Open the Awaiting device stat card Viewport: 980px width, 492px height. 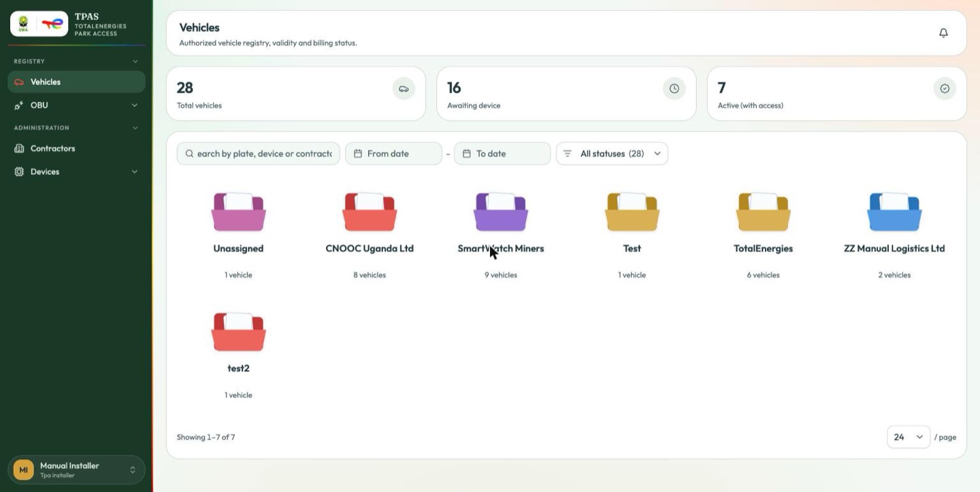pos(566,94)
